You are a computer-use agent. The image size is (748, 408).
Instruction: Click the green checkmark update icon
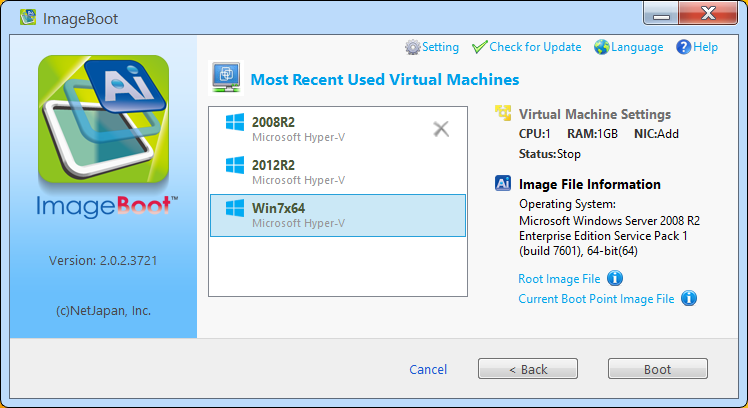[479, 47]
